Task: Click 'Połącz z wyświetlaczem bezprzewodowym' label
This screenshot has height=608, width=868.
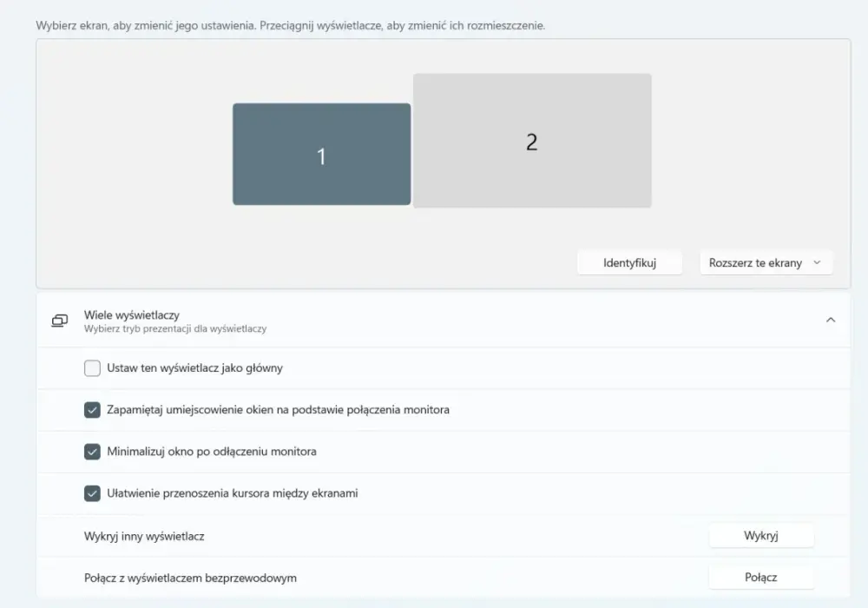Action: [190, 578]
